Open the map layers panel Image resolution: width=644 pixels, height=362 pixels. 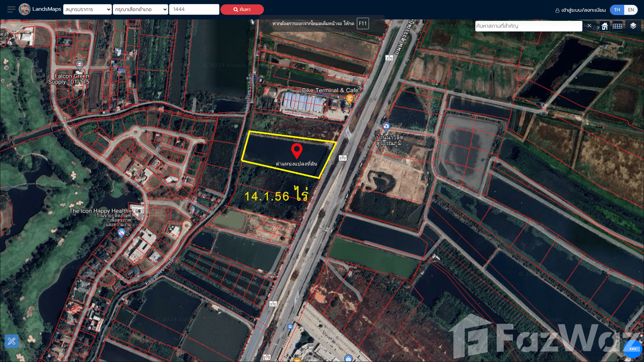633,26
